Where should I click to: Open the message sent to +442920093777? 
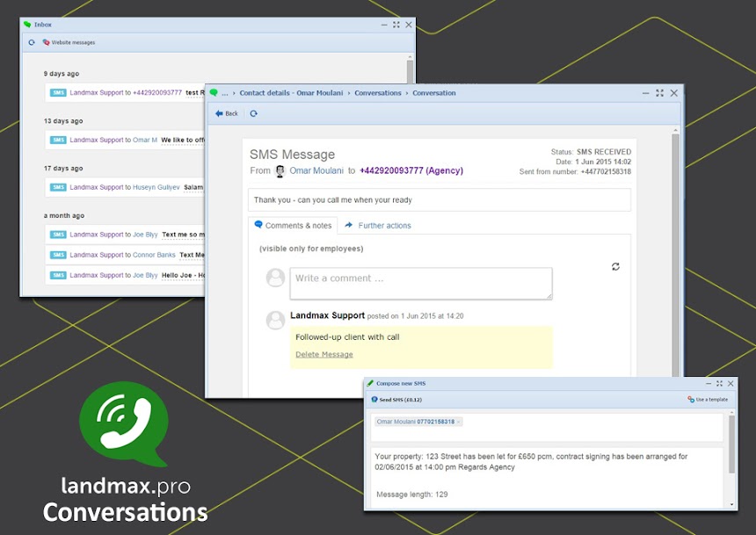pyautogui.click(x=125, y=92)
